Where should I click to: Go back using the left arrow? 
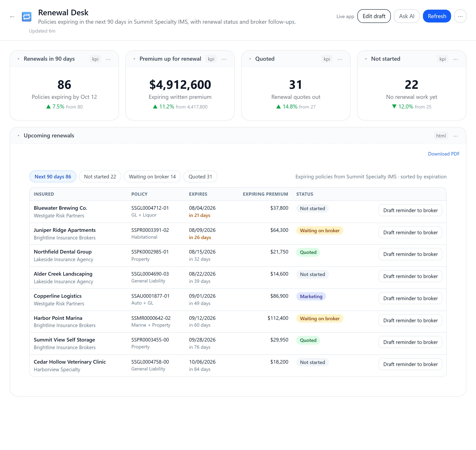[12, 16]
